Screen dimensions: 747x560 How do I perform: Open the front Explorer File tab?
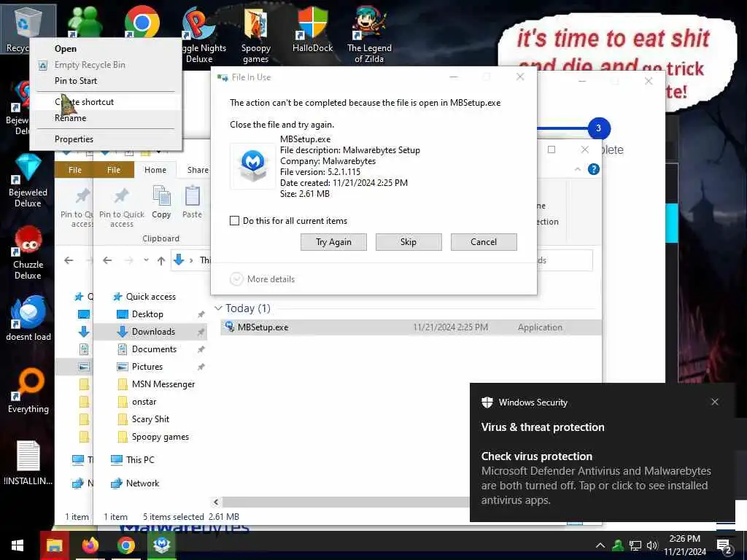point(113,169)
